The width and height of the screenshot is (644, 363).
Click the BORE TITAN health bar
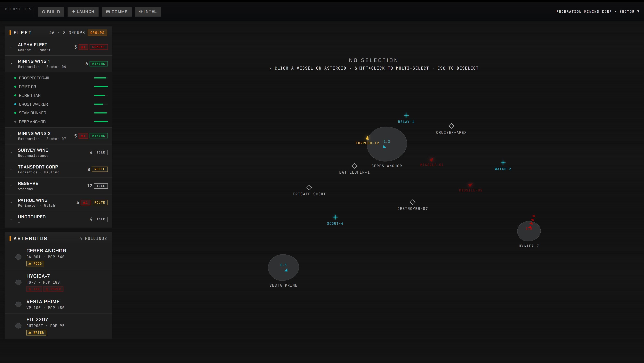pos(101,95)
